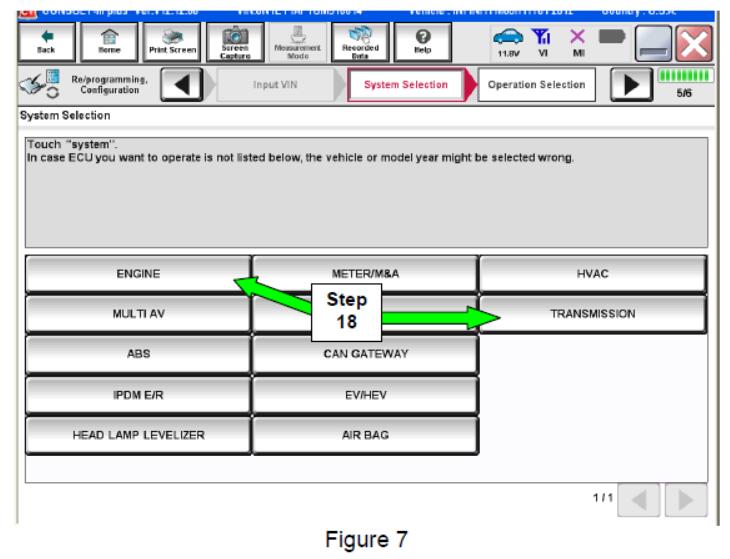Take a Screen Capture

coord(235,42)
